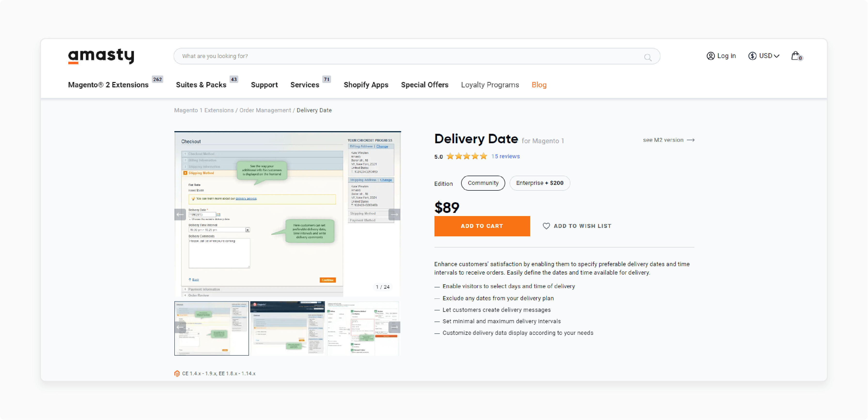Viewport: 868px width, 420px height.
Task: Open the Support menu item
Action: [264, 85]
